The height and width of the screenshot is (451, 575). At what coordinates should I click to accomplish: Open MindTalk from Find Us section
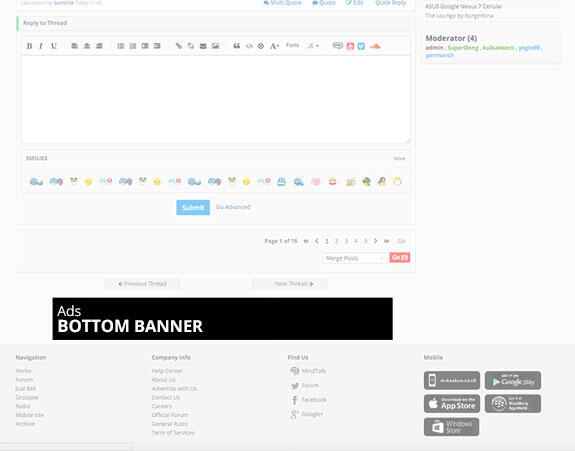click(x=308, y=371)
